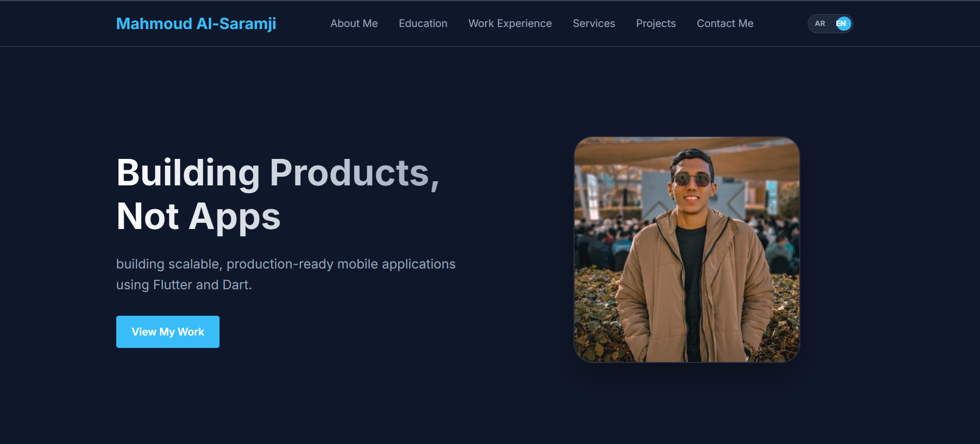Click the 'Building Products,' headline line
This screenshot has height=444, width=980.
pos(278,173)
